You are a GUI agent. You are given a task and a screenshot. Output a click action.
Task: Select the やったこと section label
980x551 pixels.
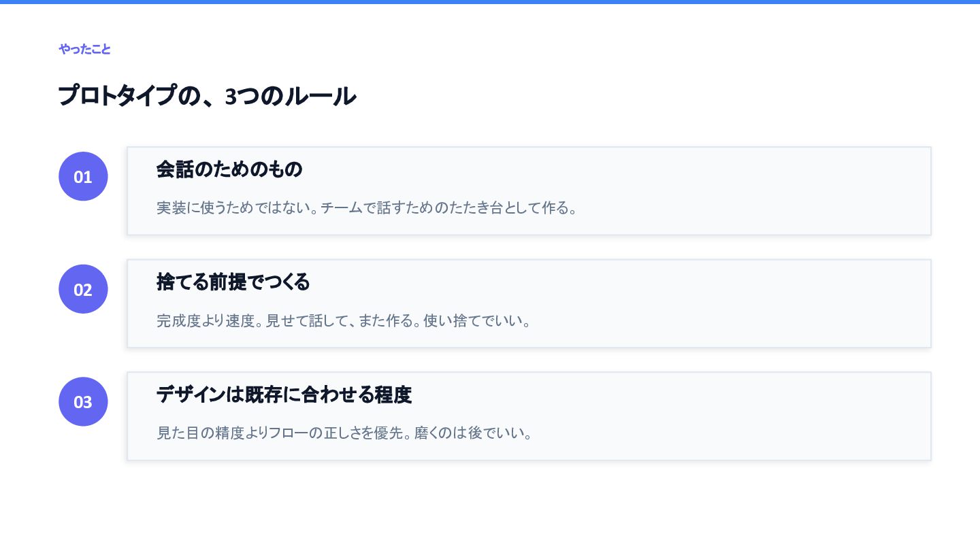pos(84,49)
